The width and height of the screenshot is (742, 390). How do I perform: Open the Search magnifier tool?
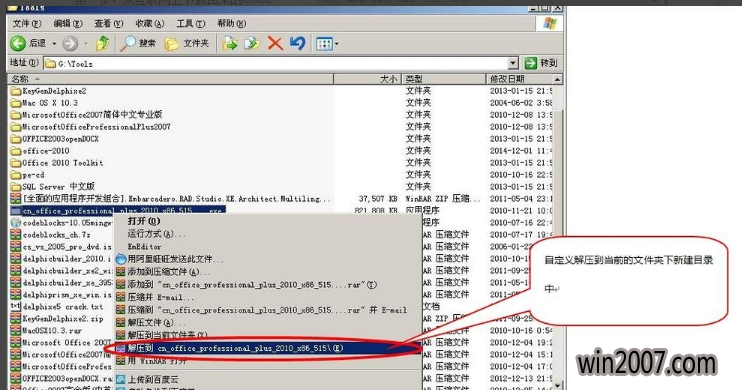(127, 44)
